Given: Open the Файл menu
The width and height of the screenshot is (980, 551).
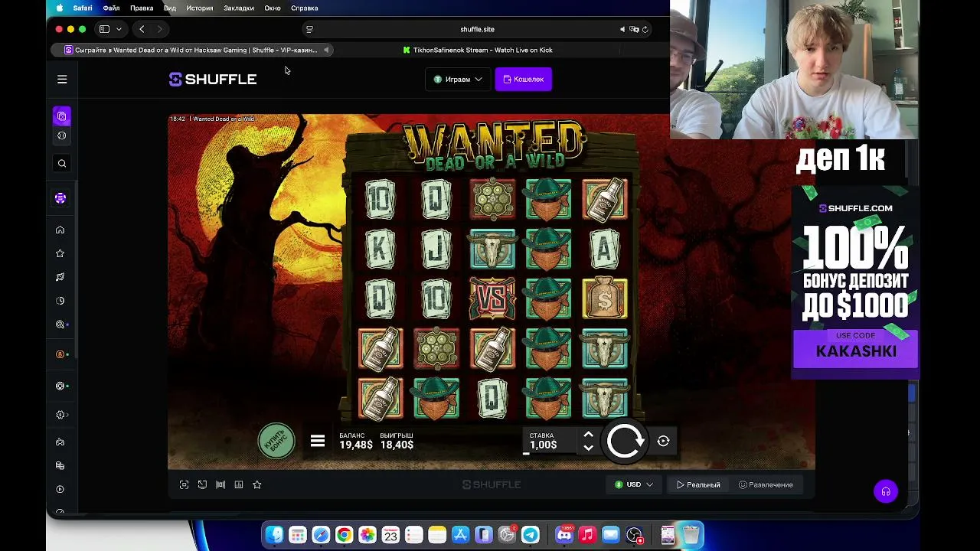Looking at the screenshot, I should (x=111, y=8).
